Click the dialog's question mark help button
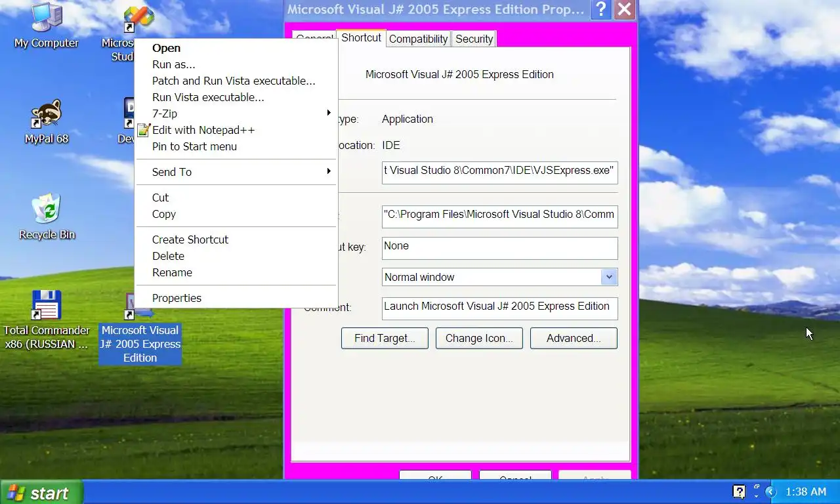 click(x=601, y=10)
